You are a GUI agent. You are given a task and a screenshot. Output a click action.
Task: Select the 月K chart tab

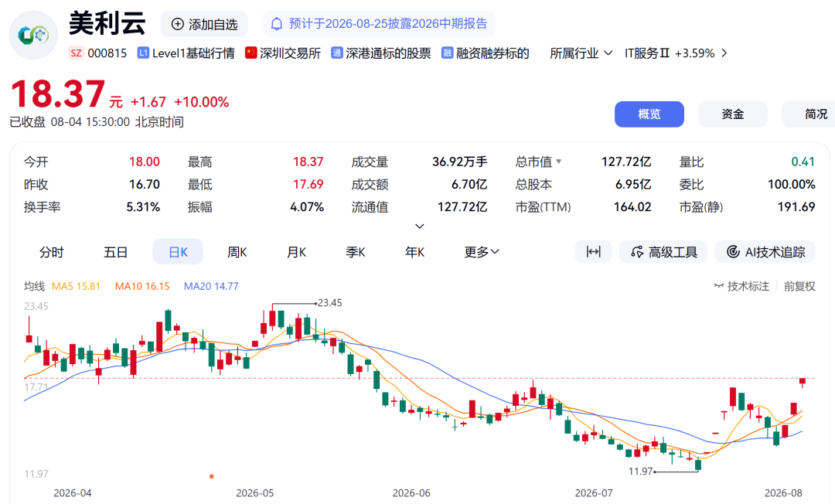[297, 252]
